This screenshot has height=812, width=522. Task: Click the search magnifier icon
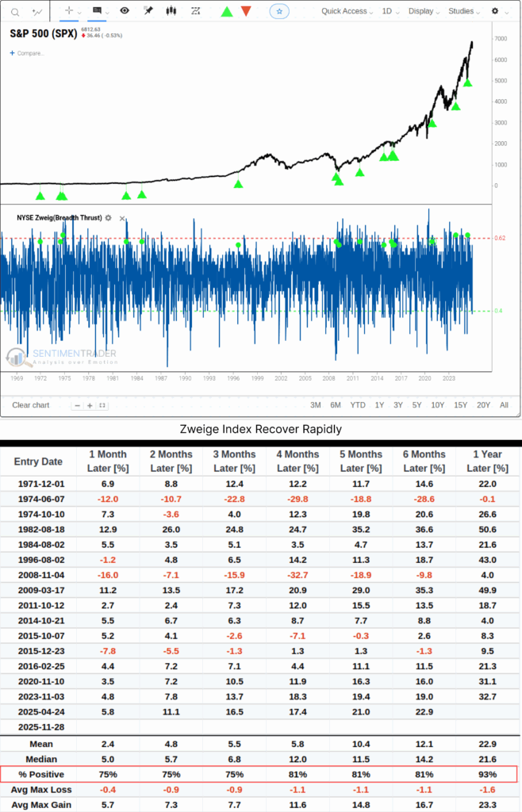click(x=14, y=11)
